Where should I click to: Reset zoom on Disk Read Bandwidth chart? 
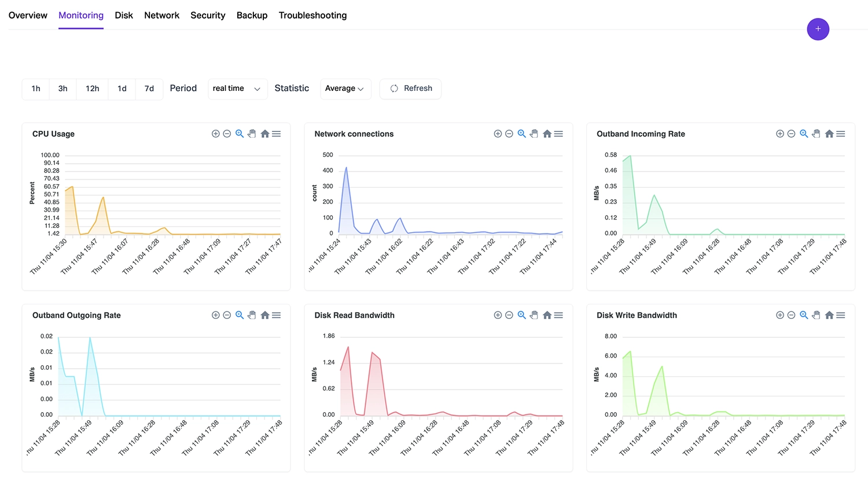click(547, 315)
